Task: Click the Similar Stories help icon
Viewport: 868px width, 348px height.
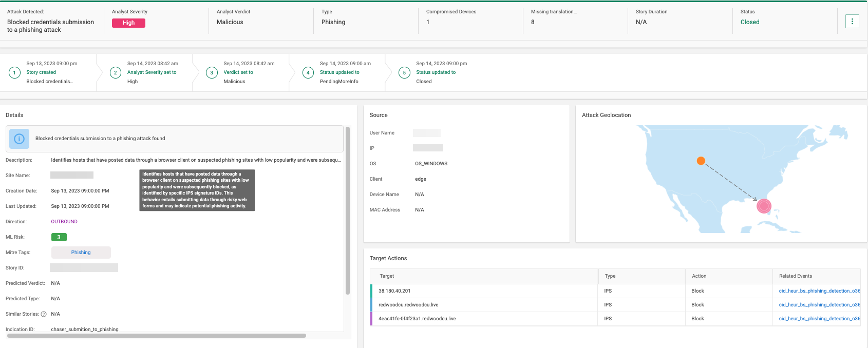Action: coord(44,314)
